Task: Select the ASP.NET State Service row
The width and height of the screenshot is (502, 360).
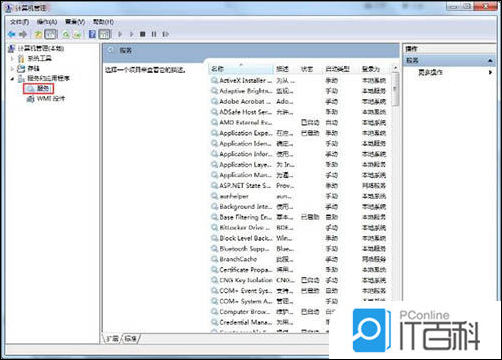Action: 299,186
